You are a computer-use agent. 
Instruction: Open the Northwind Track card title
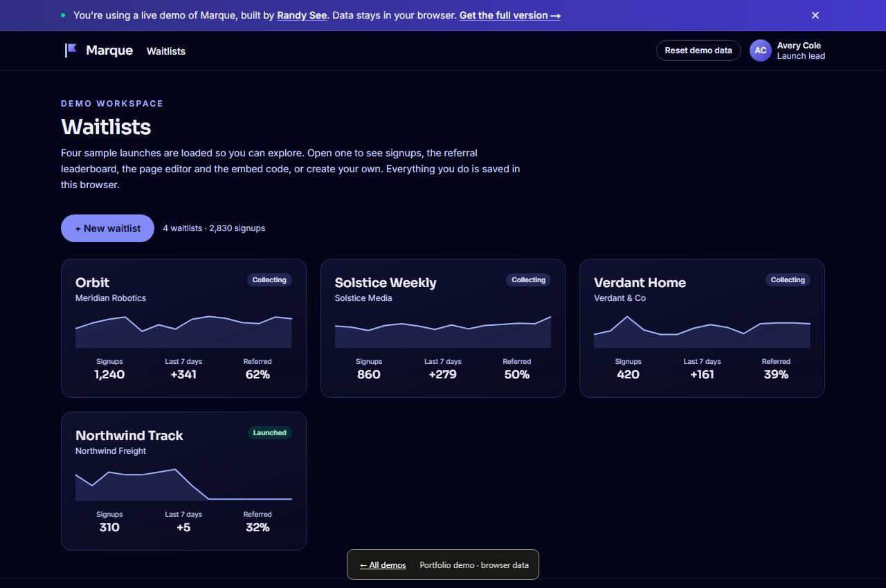tap(129, 435)
